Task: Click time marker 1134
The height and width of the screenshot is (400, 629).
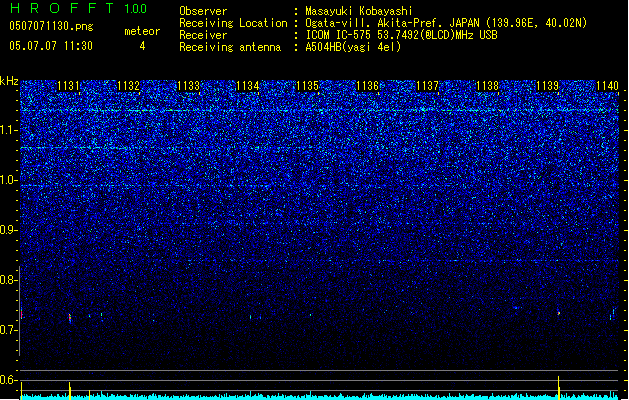Action: 248,86
